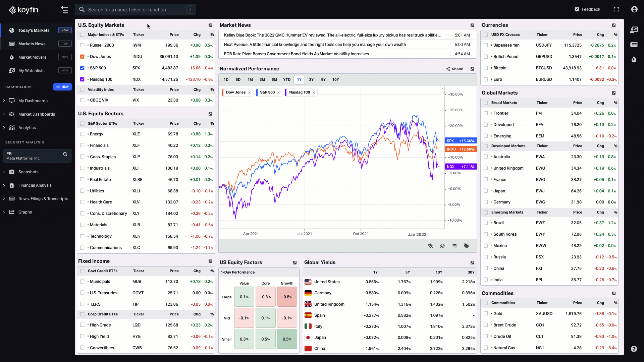Click the Feedback button in top bar
Image resolution: width=644 pixels, height=362 pixels.
click(x=588, y=9)
